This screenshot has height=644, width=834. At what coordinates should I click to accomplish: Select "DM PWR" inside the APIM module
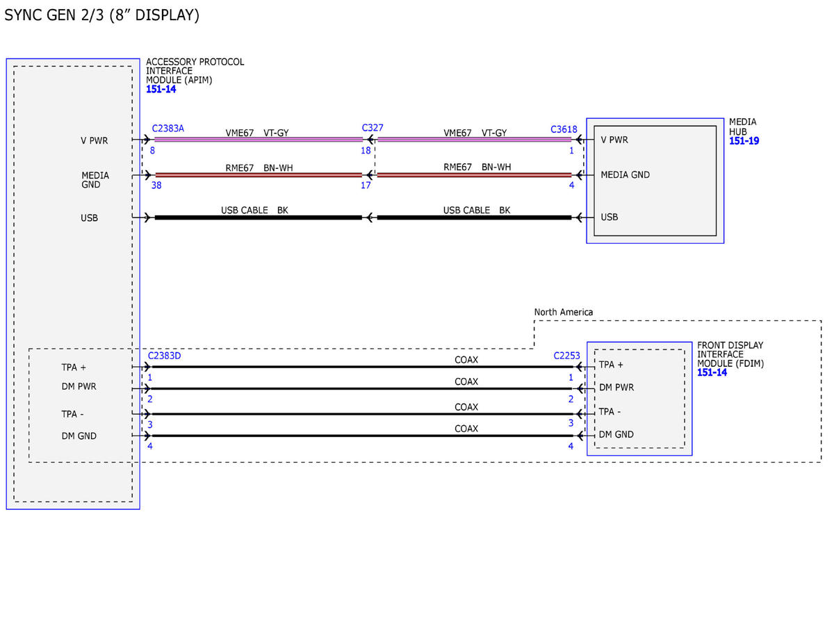79,386
